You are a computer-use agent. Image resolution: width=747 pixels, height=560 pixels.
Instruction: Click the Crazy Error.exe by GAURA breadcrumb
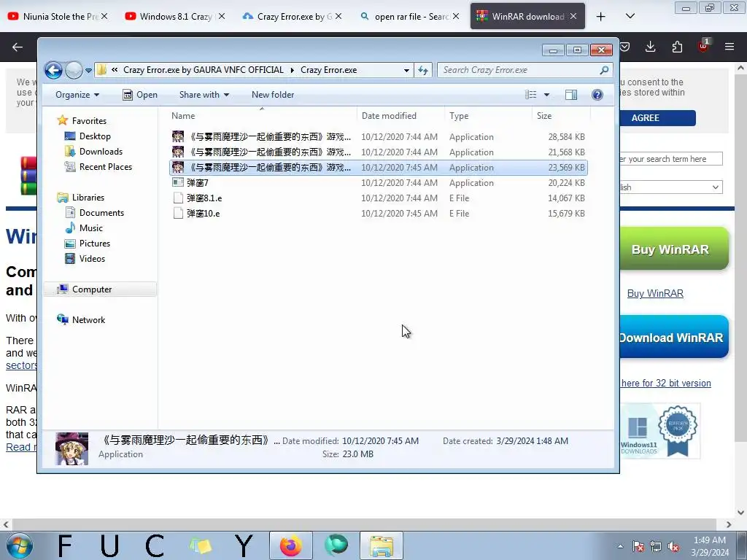click(204, 70)
